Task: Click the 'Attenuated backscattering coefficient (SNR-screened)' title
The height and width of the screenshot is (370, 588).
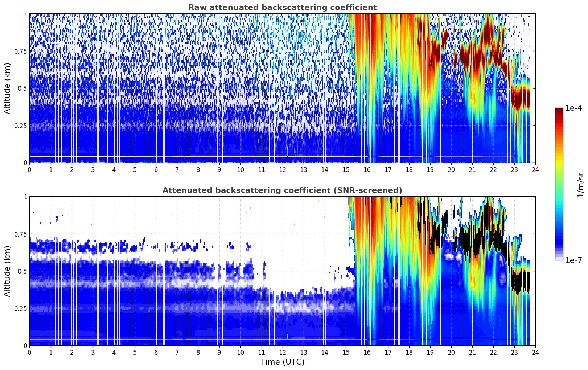Action: tap(282, 190)
